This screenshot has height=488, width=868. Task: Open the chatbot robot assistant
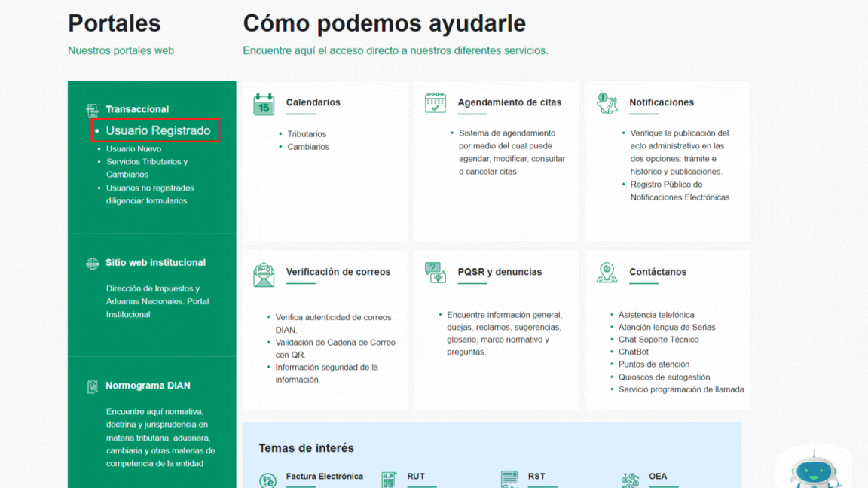pyautogui.click(x=814, y=470)
